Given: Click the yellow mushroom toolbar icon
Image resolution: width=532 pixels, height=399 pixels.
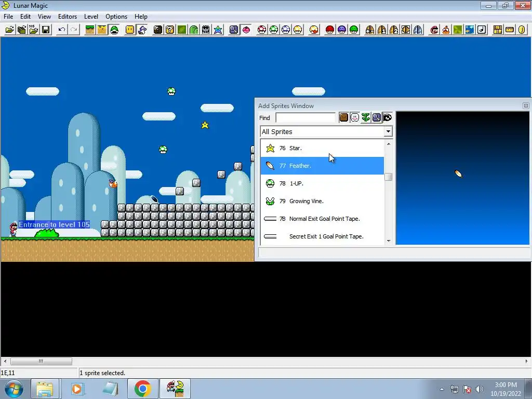Looking at the screenshot, I should click(298, 30).
